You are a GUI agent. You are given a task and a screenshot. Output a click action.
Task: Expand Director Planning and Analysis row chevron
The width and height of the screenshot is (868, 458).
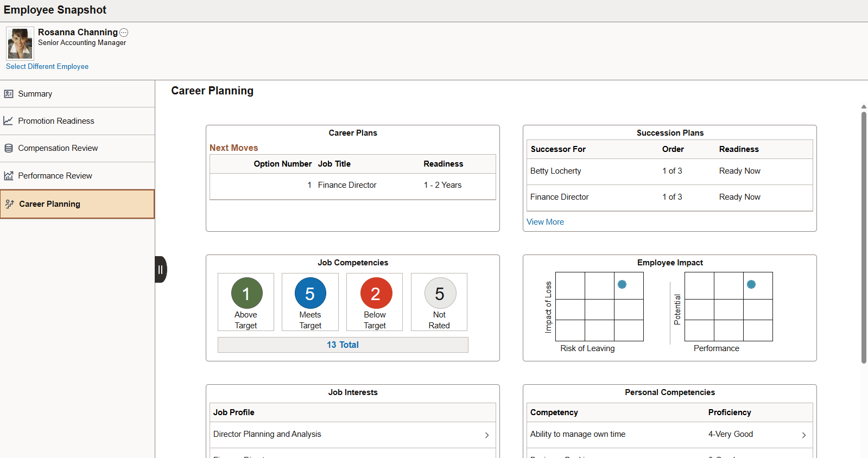487,435
